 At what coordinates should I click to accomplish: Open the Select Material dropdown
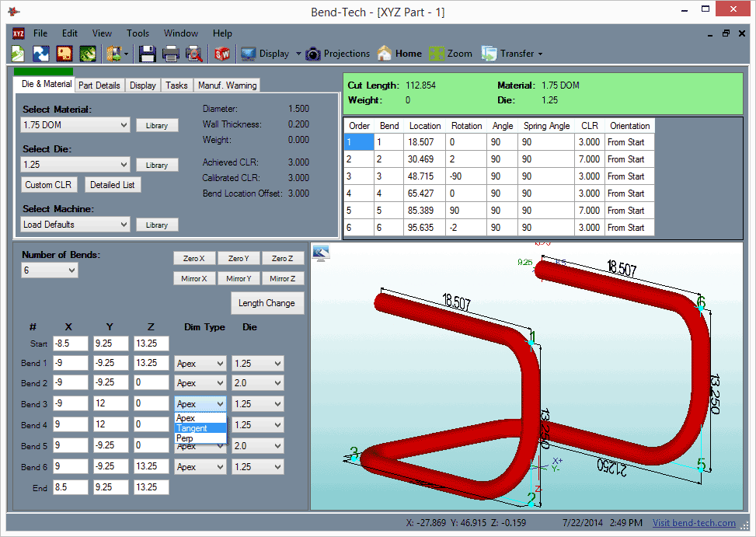pyautogui.click(x=75, y=124)
